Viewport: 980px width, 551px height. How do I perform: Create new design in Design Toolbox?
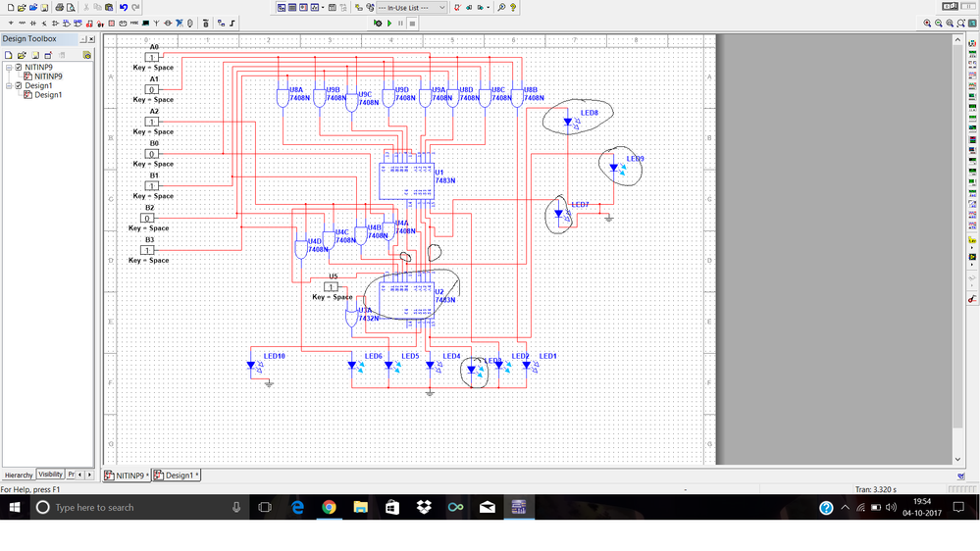coord(9,55)
